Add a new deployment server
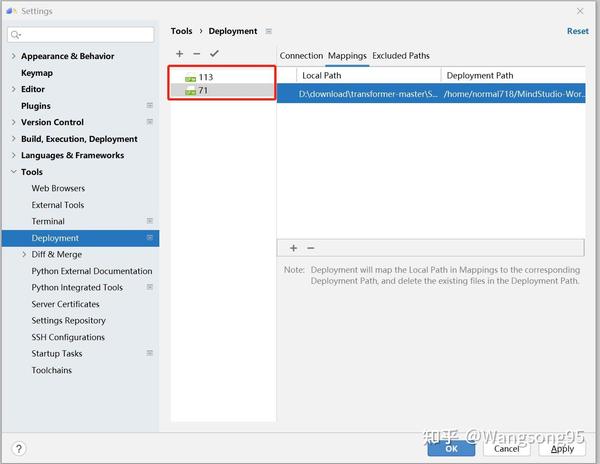This screenshot has height=464, width=600. pos(180,54)
